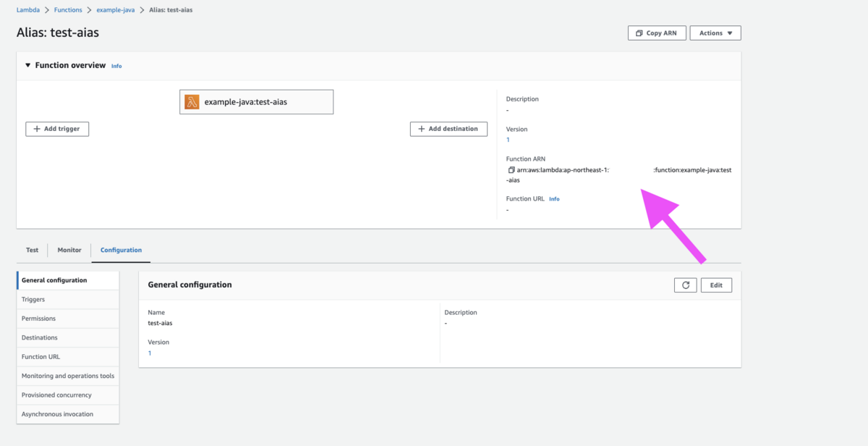This screenshot has width=868, height=446.
Task: Switch to the Monitor tab
Action: click(69, 249)
